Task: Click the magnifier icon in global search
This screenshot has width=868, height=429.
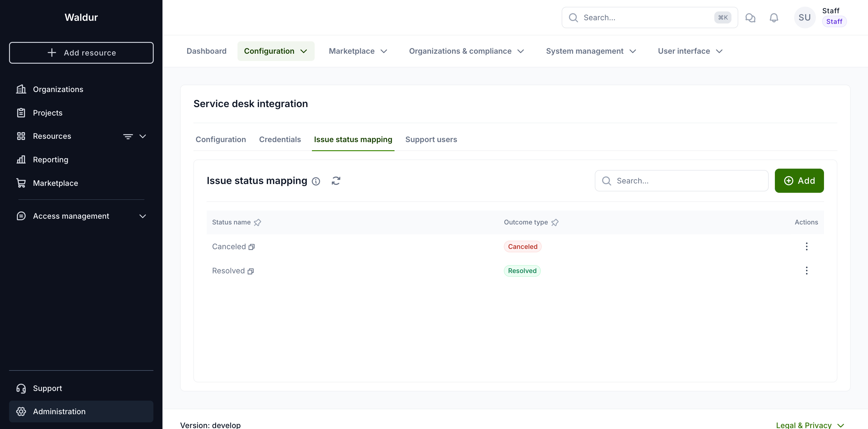Action: 574,17
